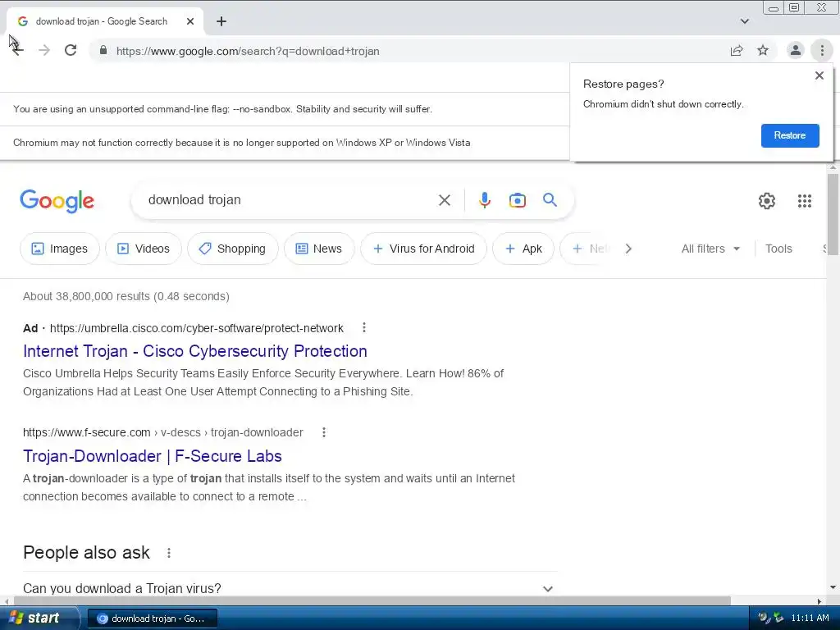Show more filter chips with arrow

[x=628, y=249]
